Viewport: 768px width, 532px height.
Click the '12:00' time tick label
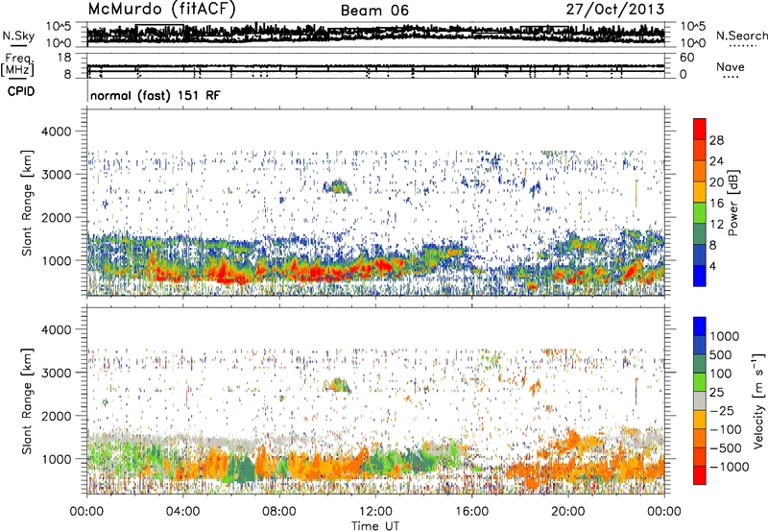click(x=375, y=512)
